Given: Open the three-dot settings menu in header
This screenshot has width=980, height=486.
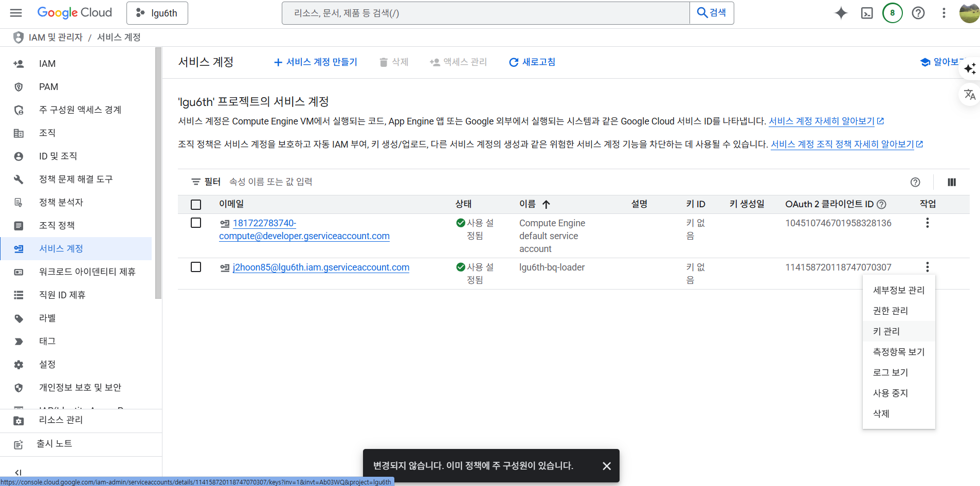Looking at the screenshot, I should 944,13.
